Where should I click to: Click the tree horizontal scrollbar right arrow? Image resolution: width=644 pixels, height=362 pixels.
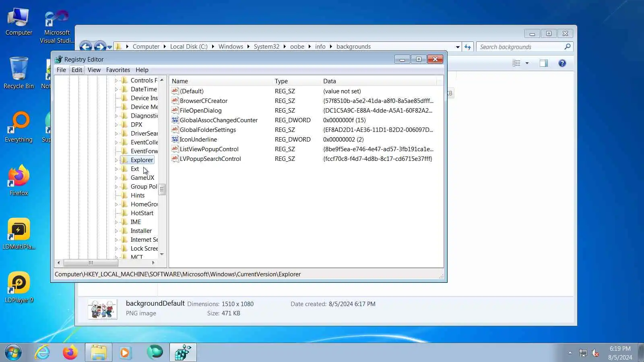(x=153, y=263)
